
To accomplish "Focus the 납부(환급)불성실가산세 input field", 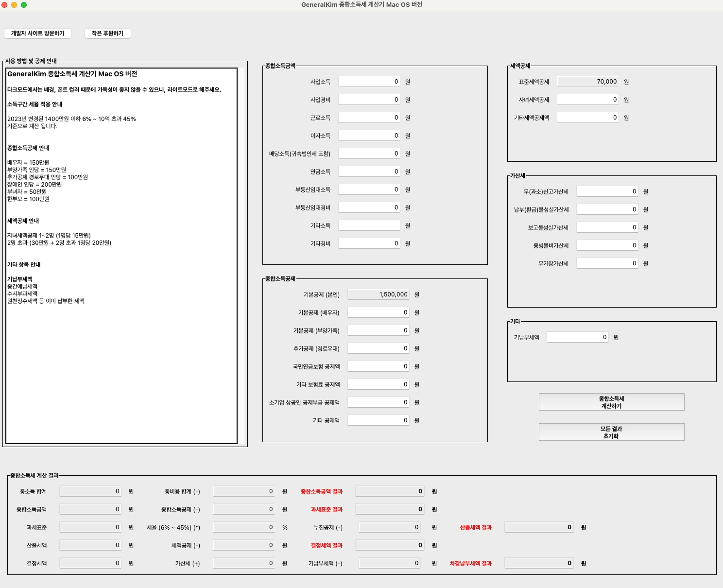I will (607, 209).
